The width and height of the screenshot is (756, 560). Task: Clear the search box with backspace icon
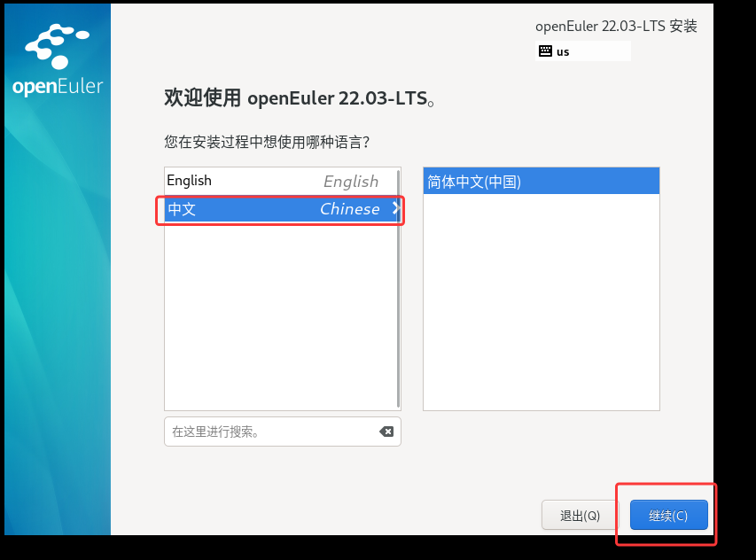[x=386, y=432]
